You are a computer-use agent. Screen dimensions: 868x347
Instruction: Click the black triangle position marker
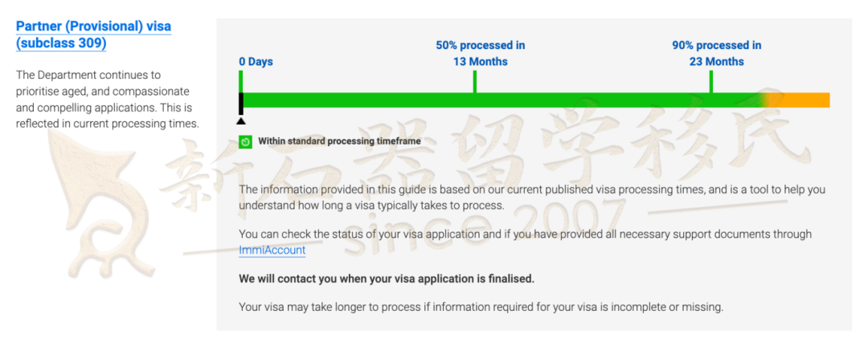point(240,120)
